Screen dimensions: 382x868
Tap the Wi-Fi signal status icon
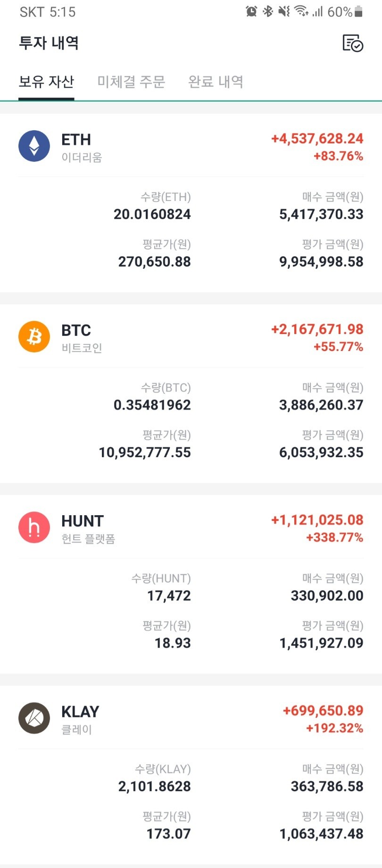click(301, 11)
